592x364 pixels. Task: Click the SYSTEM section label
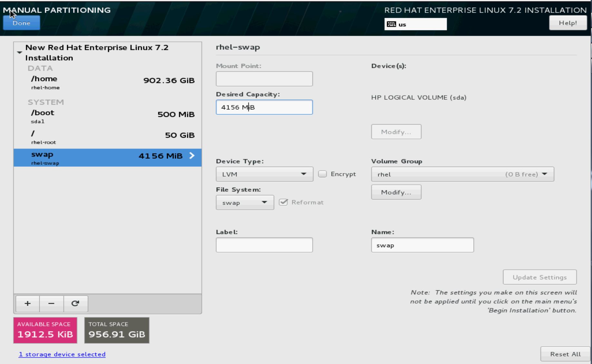point(46,102)
